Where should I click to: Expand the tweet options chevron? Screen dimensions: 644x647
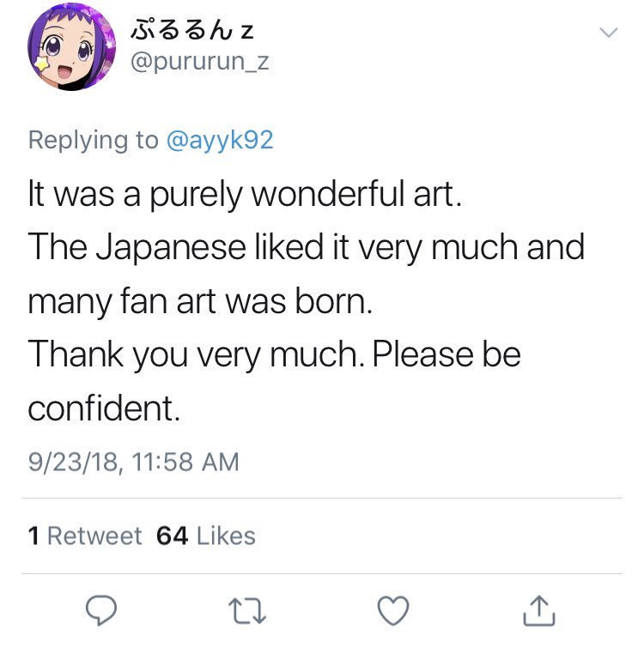point(608,33)
